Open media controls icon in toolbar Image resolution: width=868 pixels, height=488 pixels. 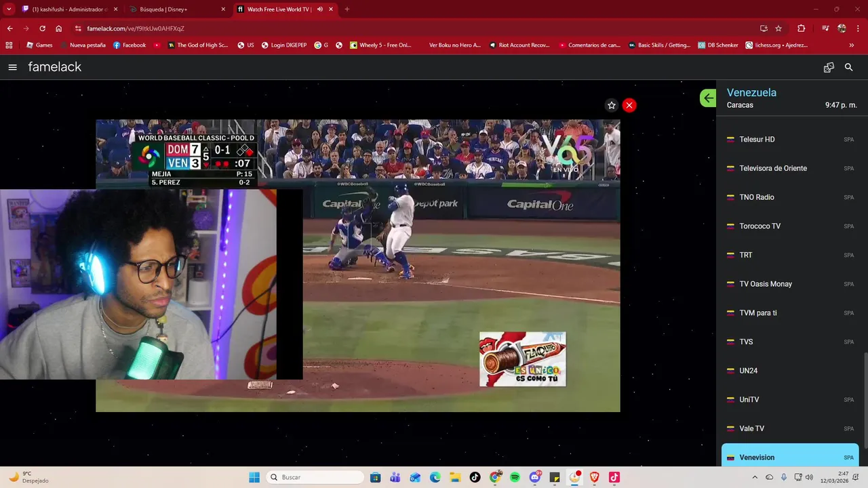click(825, 28)
